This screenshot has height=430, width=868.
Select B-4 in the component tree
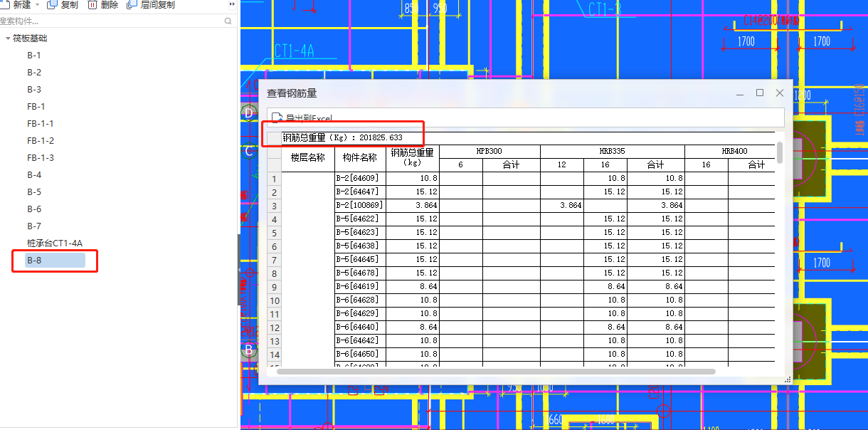pos(34,175)
